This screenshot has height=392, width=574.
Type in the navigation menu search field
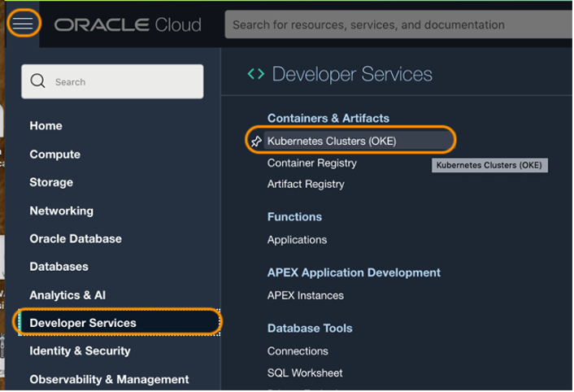122,81
